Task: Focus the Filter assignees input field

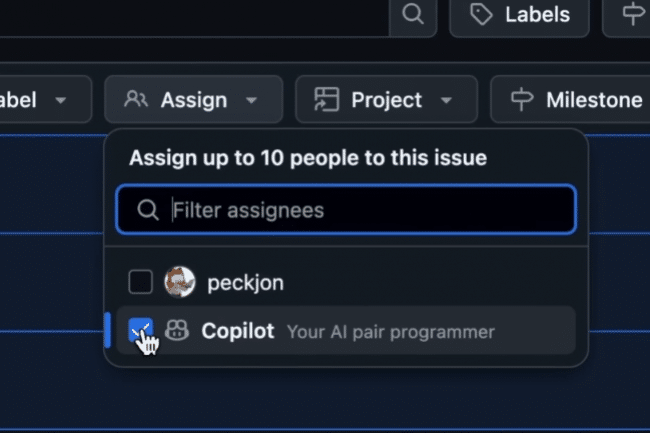Action: 346,210
